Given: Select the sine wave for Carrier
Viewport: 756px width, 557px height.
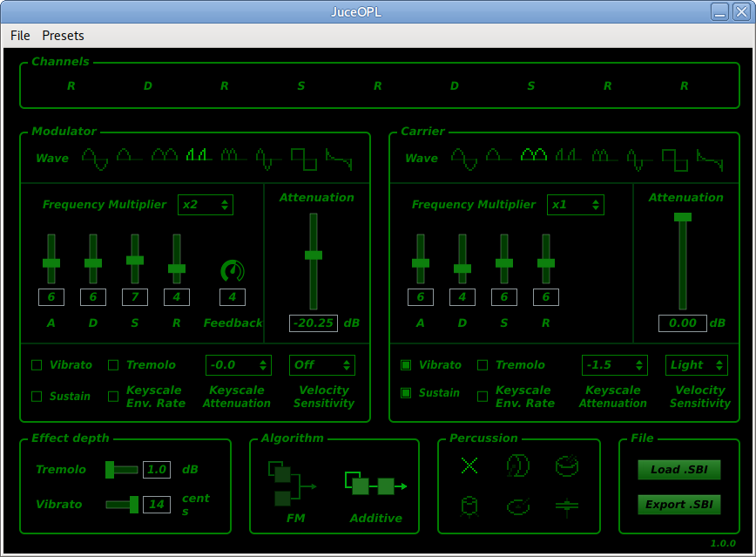Looking at the screenshot, I should click(x=464, y=160).
